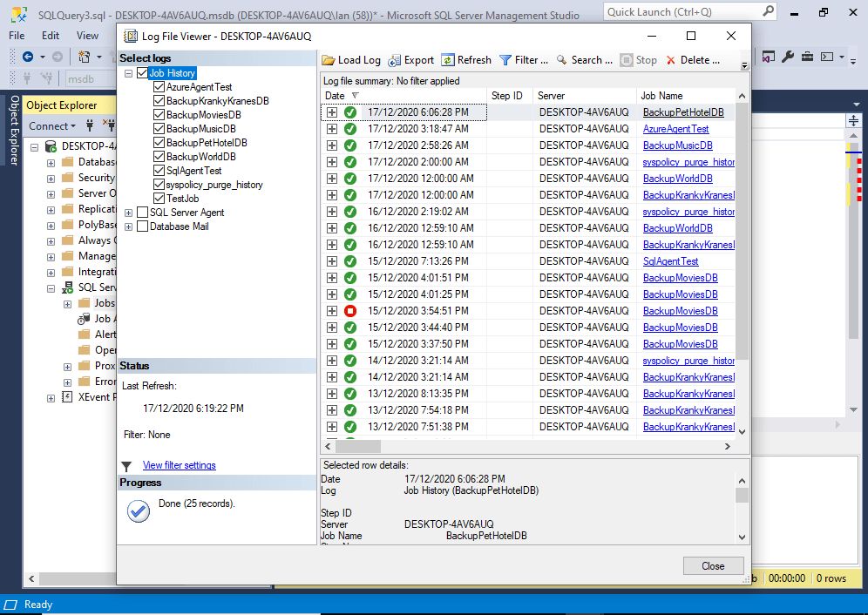Click the command window icon in SSMS toolbar
This screenshot has height=615, width=868.
826,57
